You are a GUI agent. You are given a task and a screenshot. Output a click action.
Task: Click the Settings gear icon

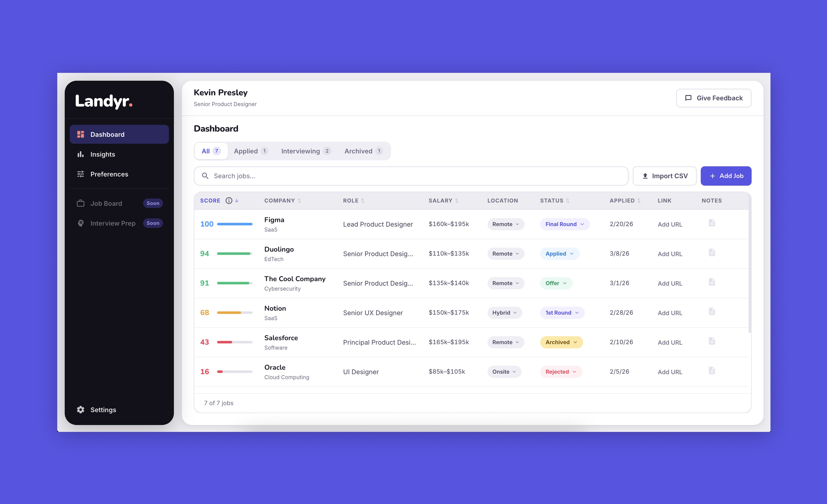(81, 410)
